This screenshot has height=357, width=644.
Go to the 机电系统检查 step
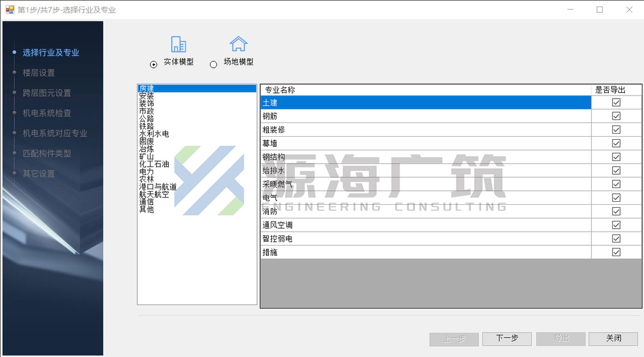(47, 113)
